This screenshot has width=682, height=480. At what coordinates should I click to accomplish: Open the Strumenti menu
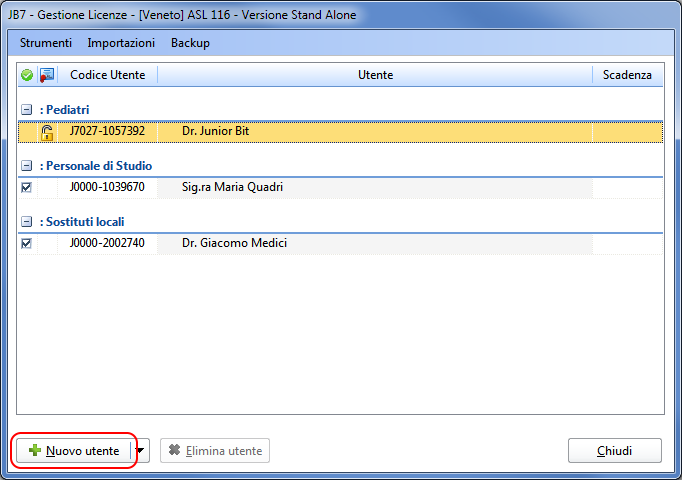click(46, 43)
